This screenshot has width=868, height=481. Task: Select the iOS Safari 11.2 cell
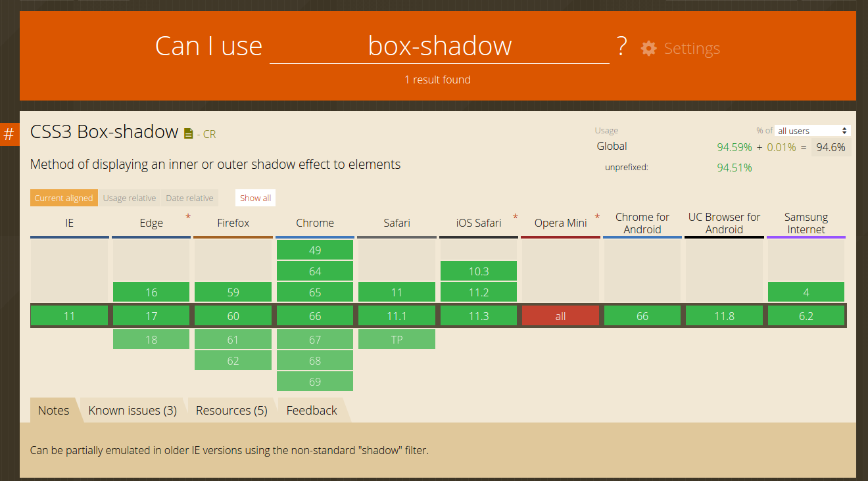coord(479,292)
